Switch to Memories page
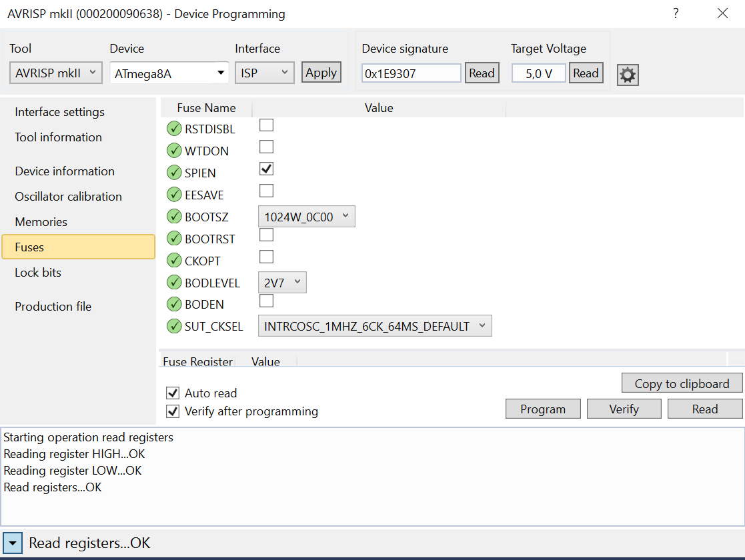This screenshot has height=560, width=745. click(41, 222)
